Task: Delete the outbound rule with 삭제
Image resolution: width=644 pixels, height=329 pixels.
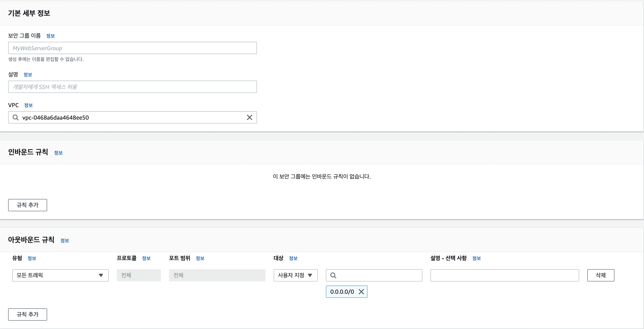Action: pos(601,275)
